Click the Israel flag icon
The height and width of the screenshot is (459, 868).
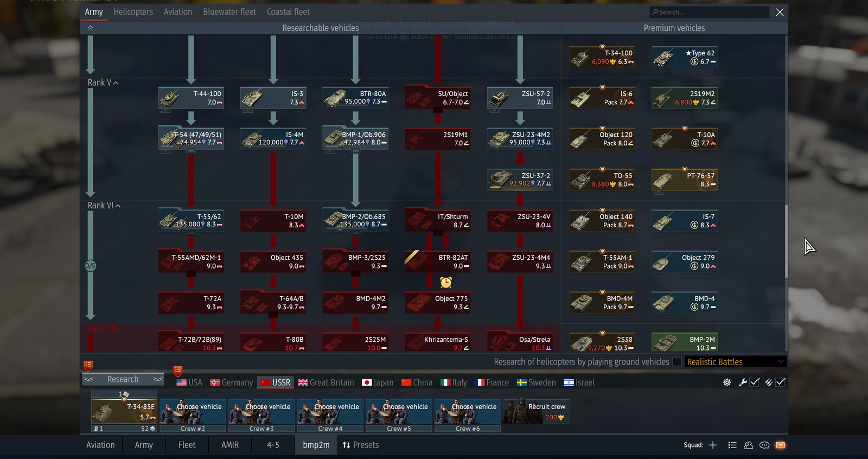[x=569, y=382]
